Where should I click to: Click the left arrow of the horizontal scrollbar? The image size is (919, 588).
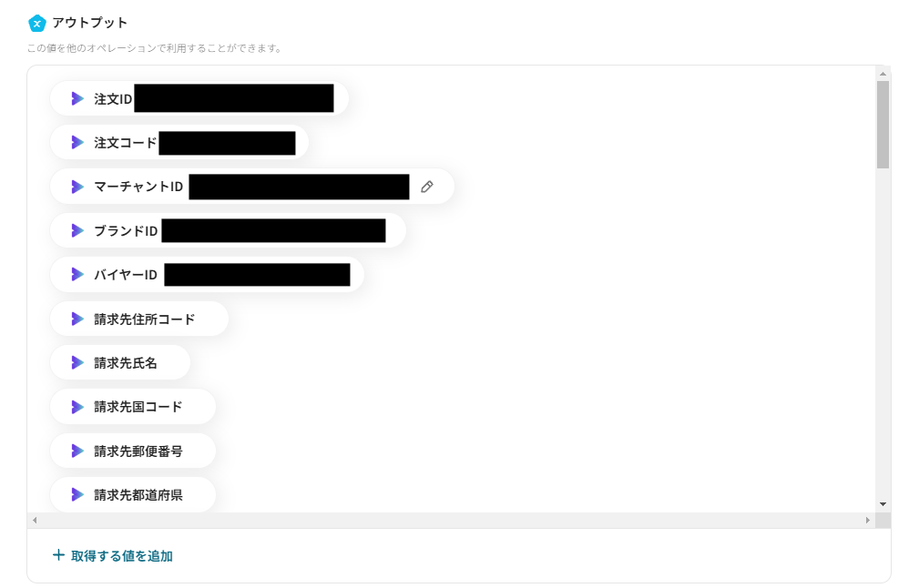(x=35, y=520)
